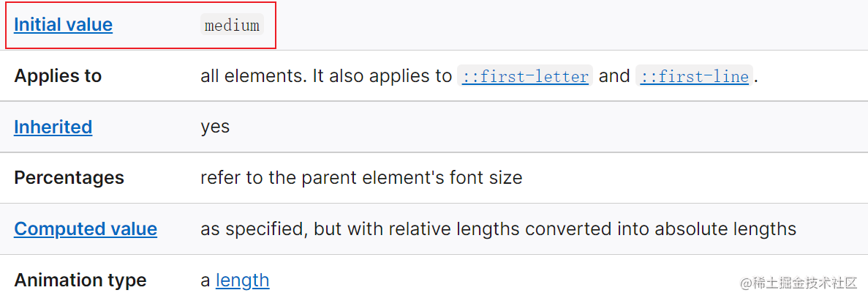Click the Applies to row label
Screen dimensions: 868x301
pos(58,76)
